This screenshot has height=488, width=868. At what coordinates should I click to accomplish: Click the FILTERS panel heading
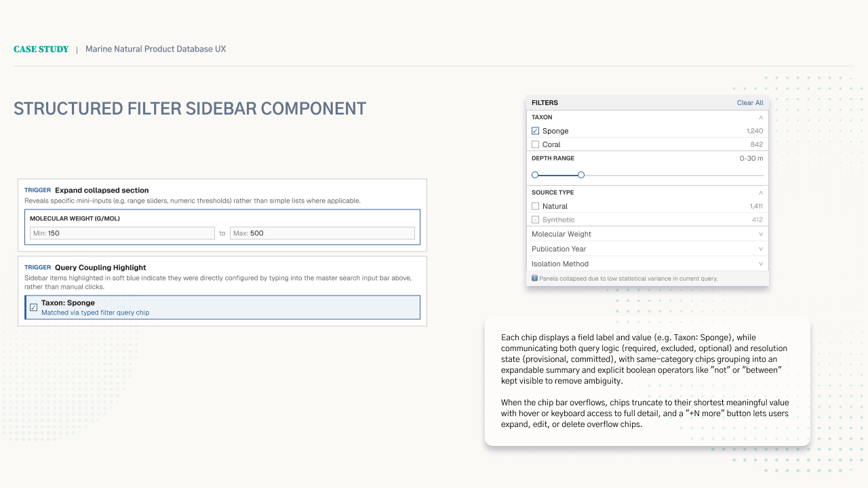[x=545, y=103]
